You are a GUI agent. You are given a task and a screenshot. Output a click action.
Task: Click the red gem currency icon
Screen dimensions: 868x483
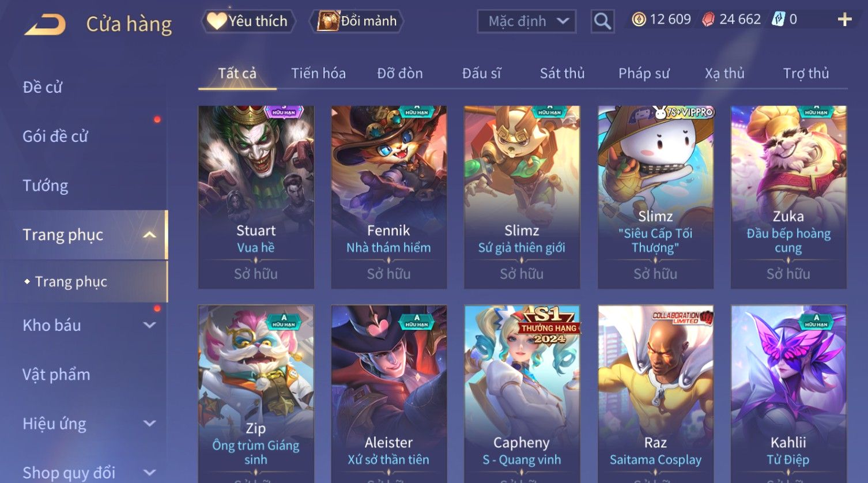(708, 20)
